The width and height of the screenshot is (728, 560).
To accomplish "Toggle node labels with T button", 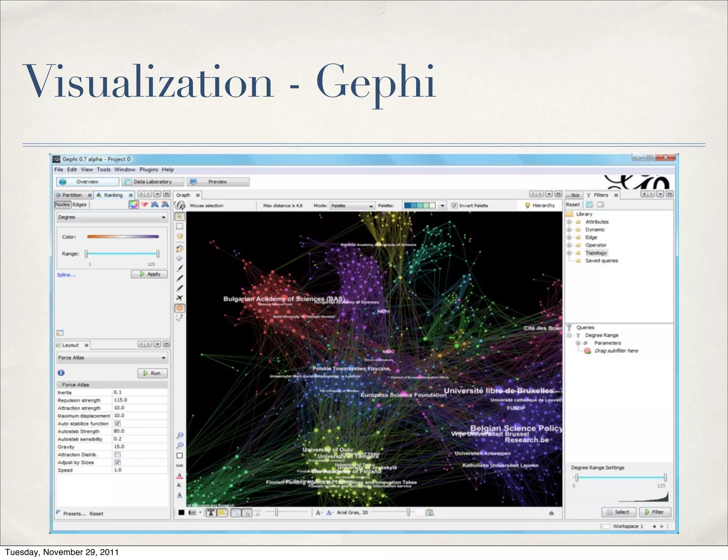I will point(211,512).
